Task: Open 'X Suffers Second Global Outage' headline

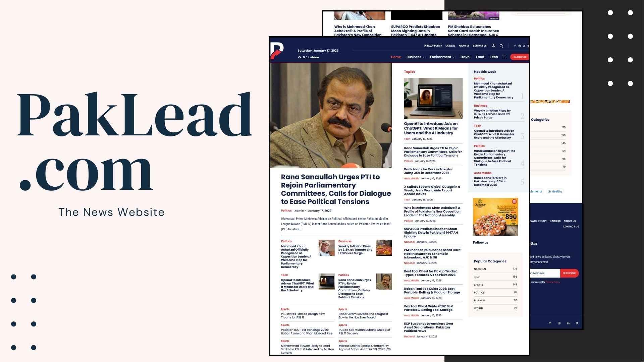Action: [432, 190]
